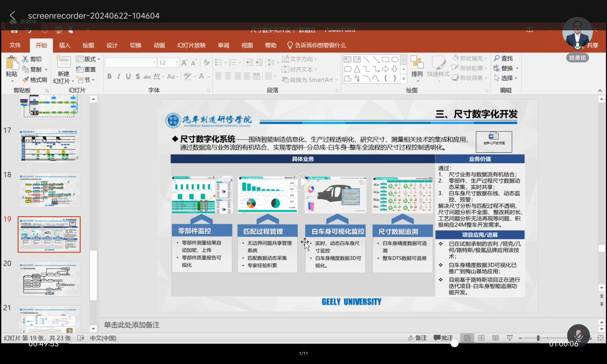This screenshot has height=364, width=607.
Task: Center align paragraph text
Action: coord(228,76)
